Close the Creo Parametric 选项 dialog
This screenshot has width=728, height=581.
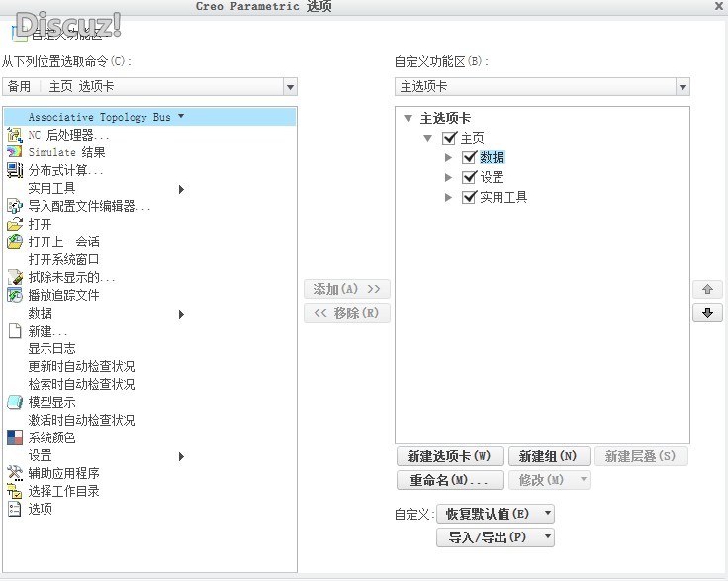coord(718,6)
